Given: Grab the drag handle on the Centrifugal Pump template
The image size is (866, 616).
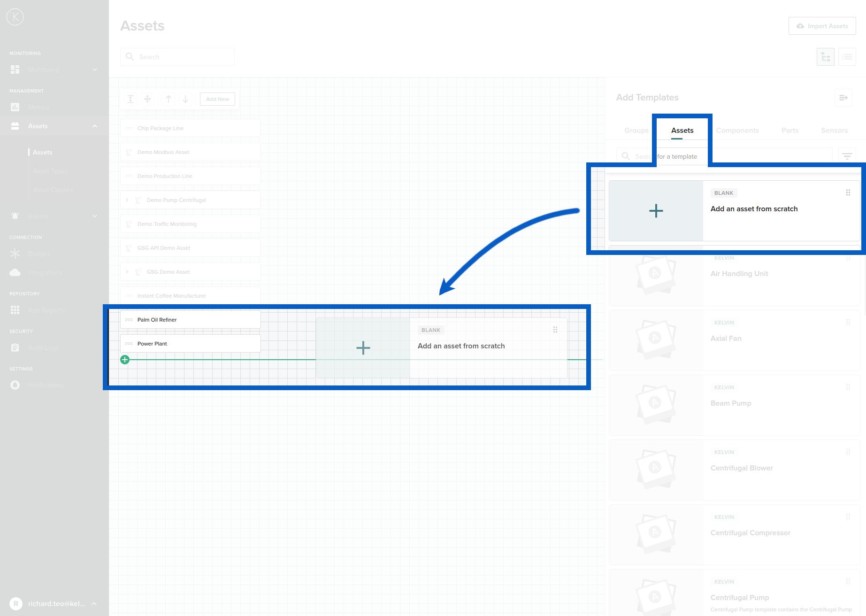Looking at the screenshot, I should (x=848, y=581).
